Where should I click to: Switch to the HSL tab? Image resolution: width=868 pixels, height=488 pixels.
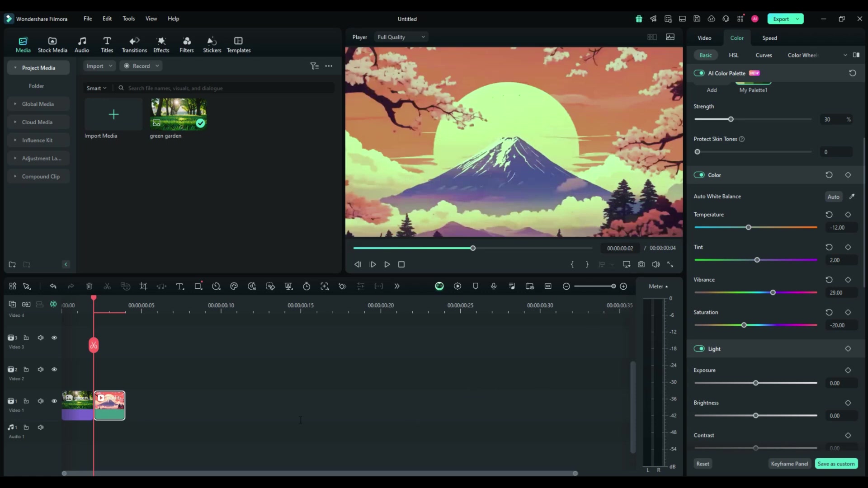coord(733,55)
